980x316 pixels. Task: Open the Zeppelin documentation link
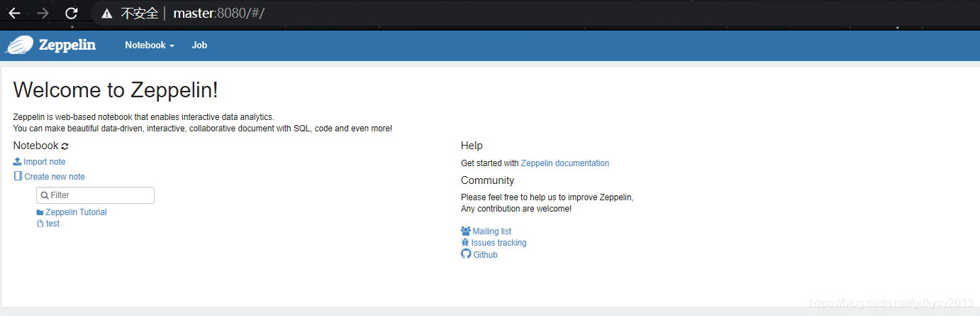[565, 163]
